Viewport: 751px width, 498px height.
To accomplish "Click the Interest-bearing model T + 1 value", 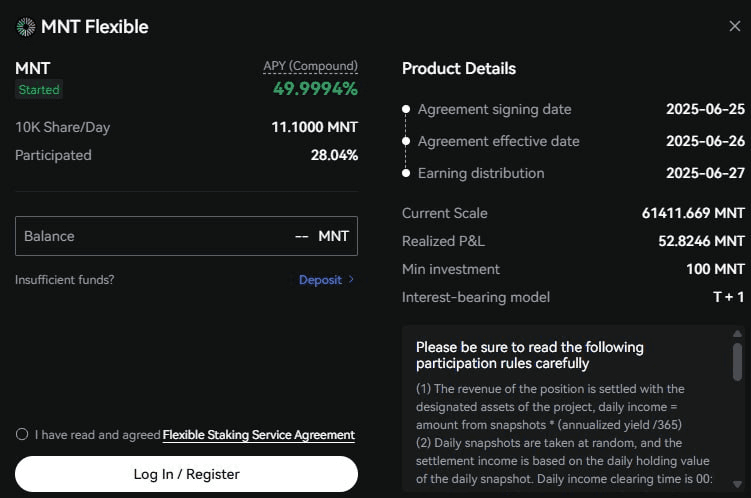I will 728,297.
